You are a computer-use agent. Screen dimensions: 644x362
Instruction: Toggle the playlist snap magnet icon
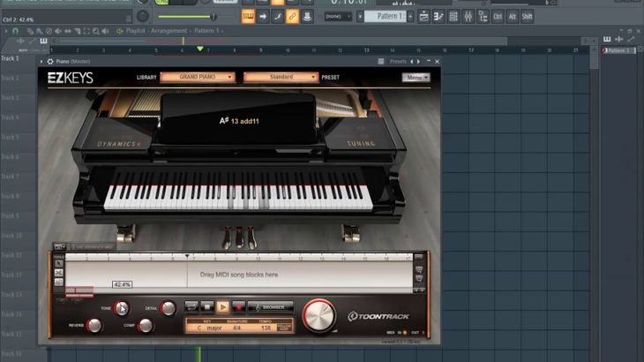click(x=16, y=31)
